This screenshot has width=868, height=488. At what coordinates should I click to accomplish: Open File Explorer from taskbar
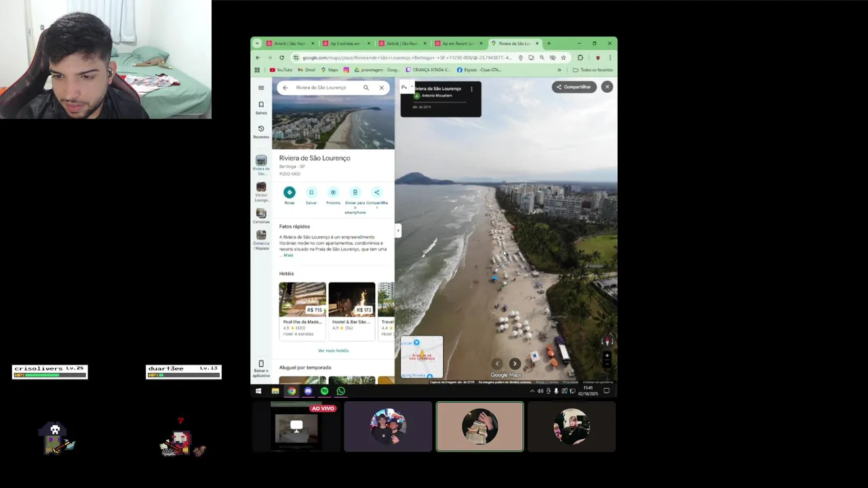[275, 391]
